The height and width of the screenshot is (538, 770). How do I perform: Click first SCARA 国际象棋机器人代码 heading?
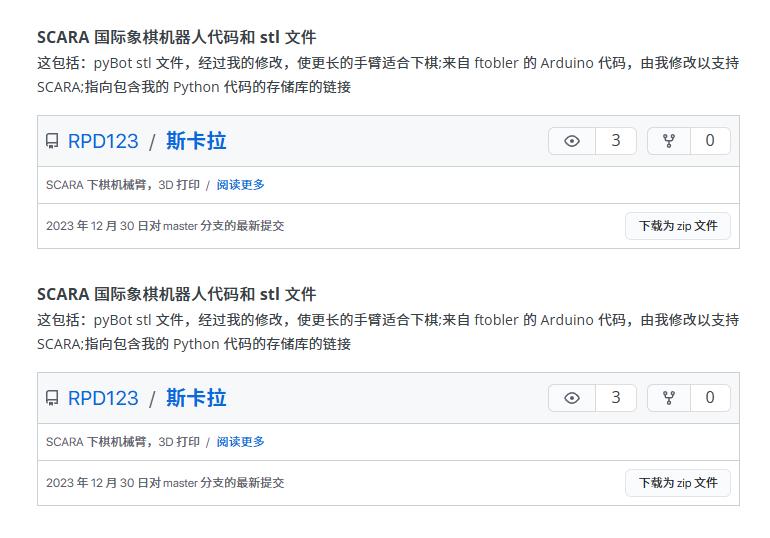tap(176, 37)
